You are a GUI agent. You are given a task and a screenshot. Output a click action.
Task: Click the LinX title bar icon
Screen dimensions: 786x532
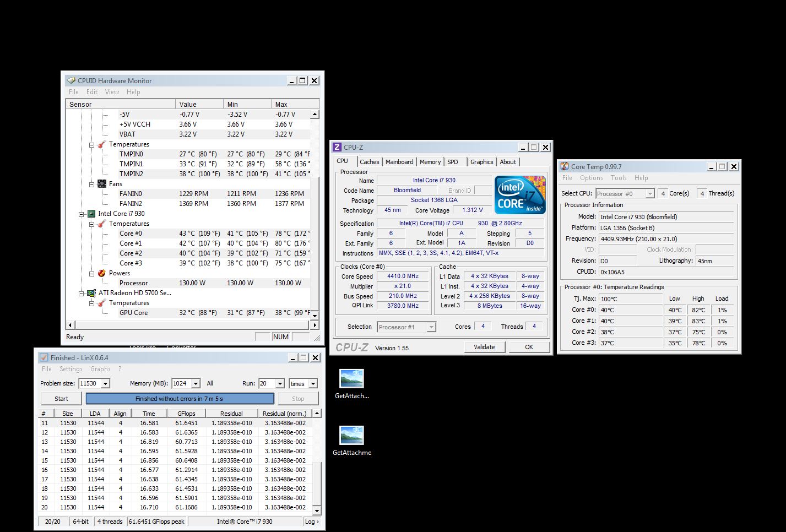click(44, 357)
